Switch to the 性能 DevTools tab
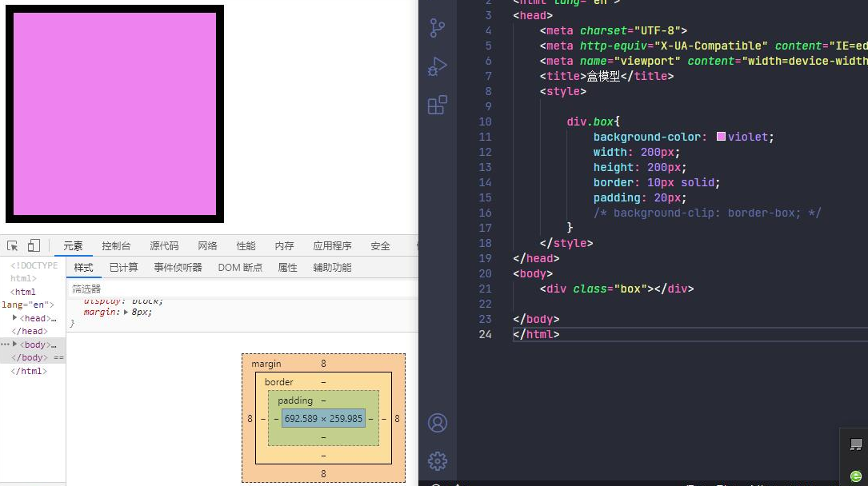The height and width of the screenshot is (486, 868). pos(246,246)
